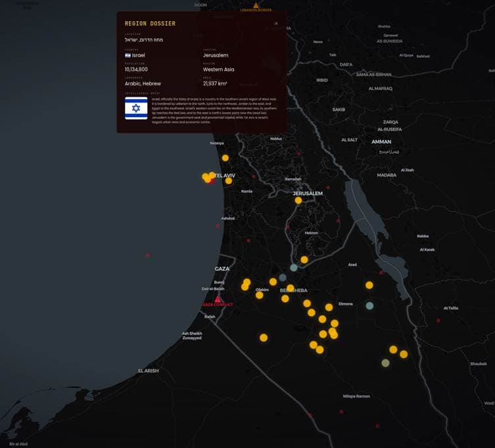The width and height of the screenshot is (495, 448).
Task: Select the yellow marker south of Netanya
Action: (225, 158)
